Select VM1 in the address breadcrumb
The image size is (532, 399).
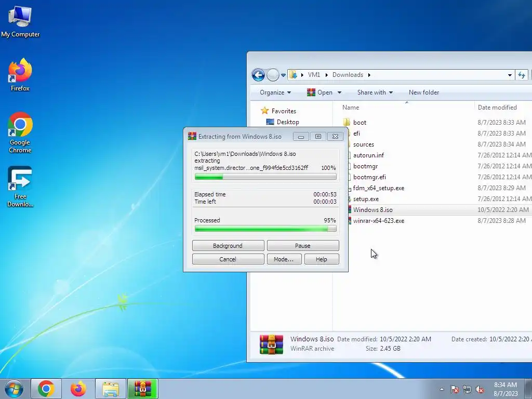[x=314, y=75]
